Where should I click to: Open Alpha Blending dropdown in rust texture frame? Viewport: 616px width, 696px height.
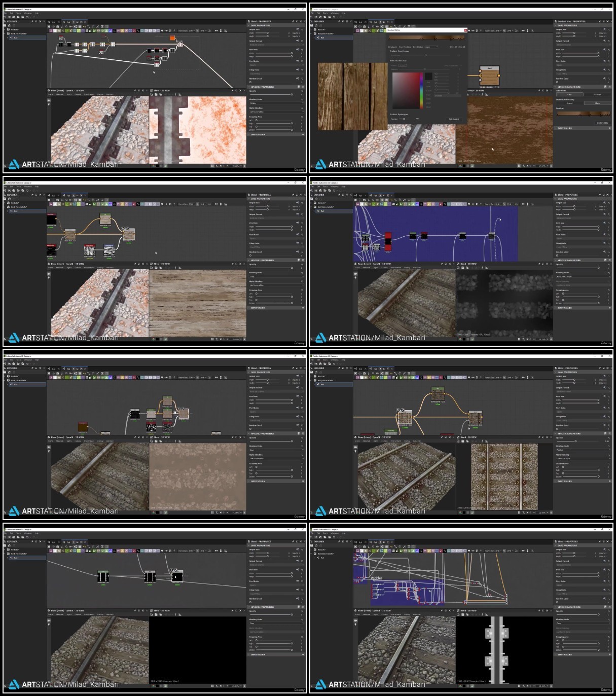[x=276, y=112]
